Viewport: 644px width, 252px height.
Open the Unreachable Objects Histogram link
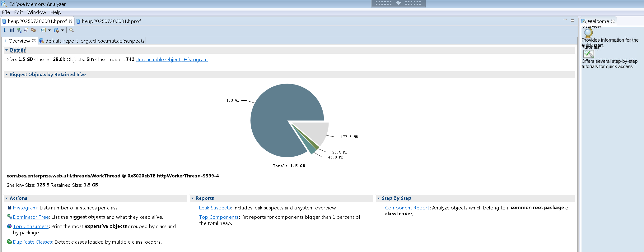pos(171,59)
